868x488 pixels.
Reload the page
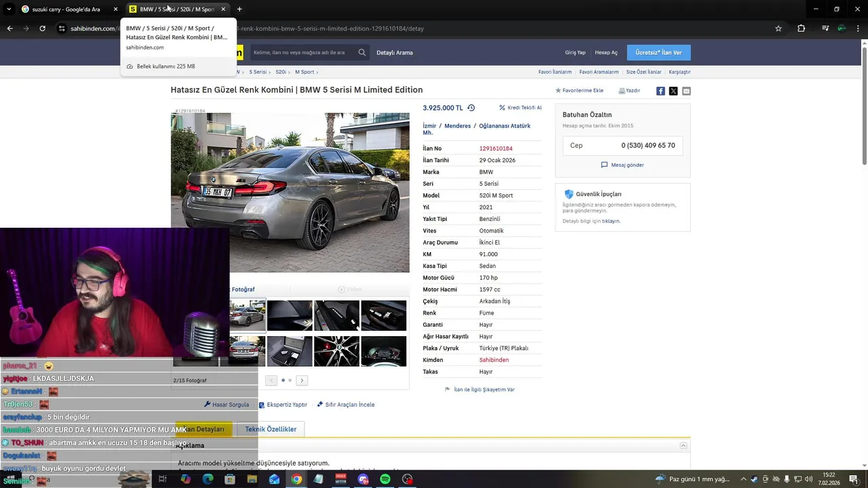click(42, 28)
